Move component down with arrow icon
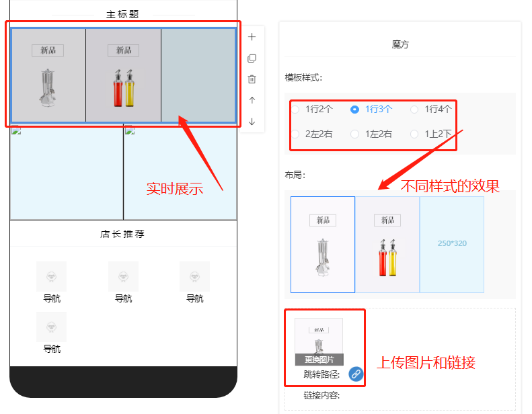Image resolution: width=532 pixels, height=414 pixels. point(252,122)
